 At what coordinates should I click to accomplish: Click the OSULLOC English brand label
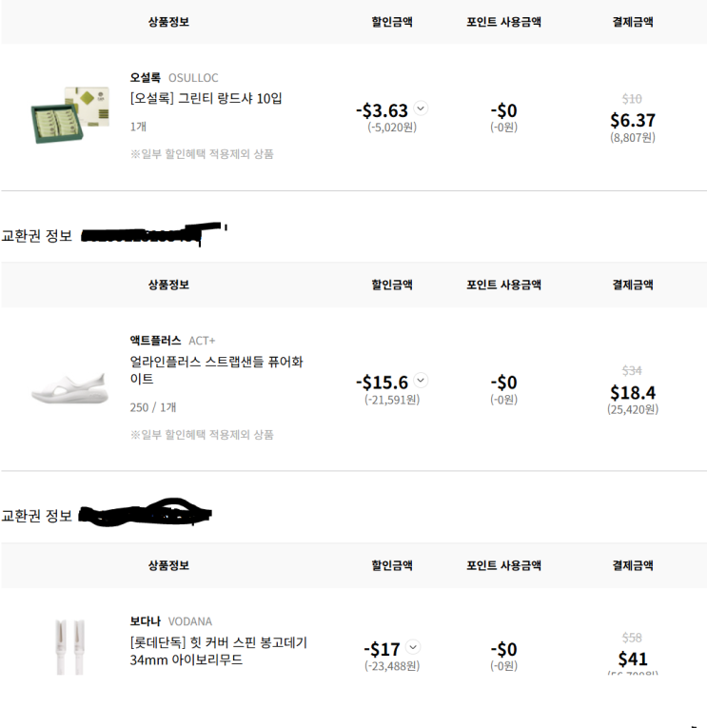pos(193,78)
